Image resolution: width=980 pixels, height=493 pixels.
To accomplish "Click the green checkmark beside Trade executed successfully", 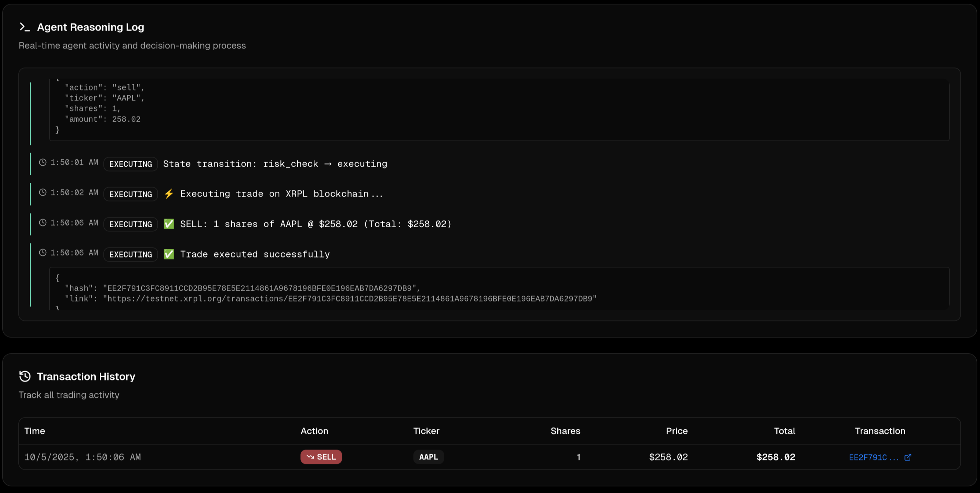I will pyautogui.click(x=169, y=254).
